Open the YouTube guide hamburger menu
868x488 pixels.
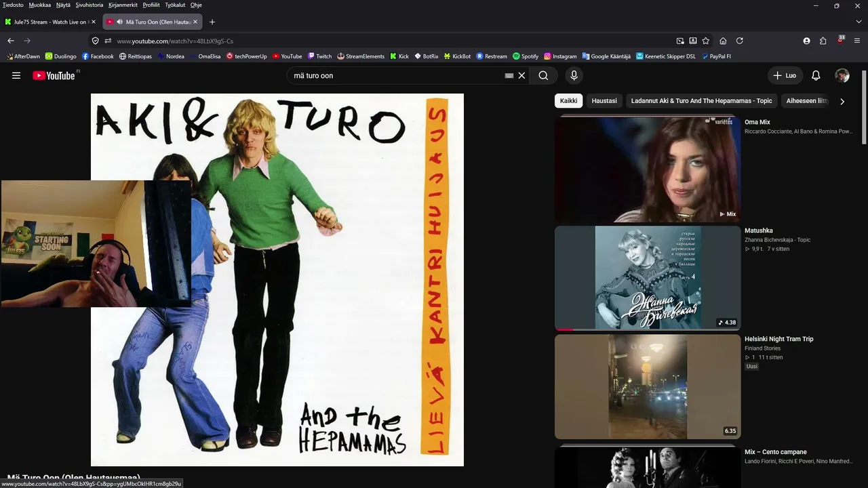[x=16, y=75]
